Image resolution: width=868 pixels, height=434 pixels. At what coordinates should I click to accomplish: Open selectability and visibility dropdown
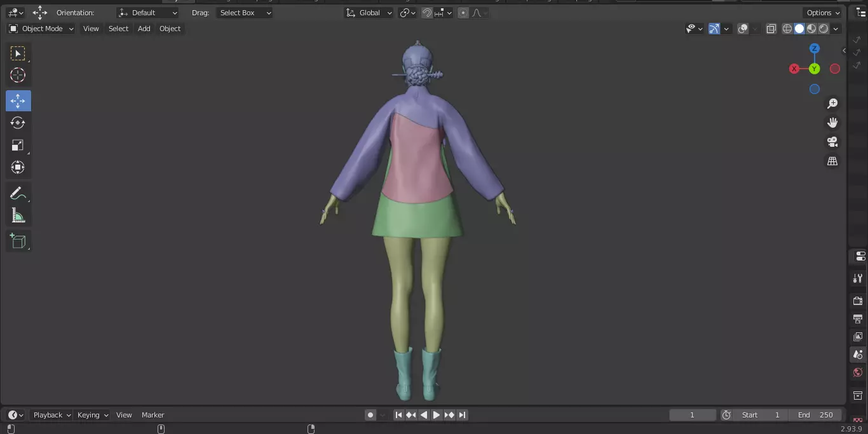694,29
